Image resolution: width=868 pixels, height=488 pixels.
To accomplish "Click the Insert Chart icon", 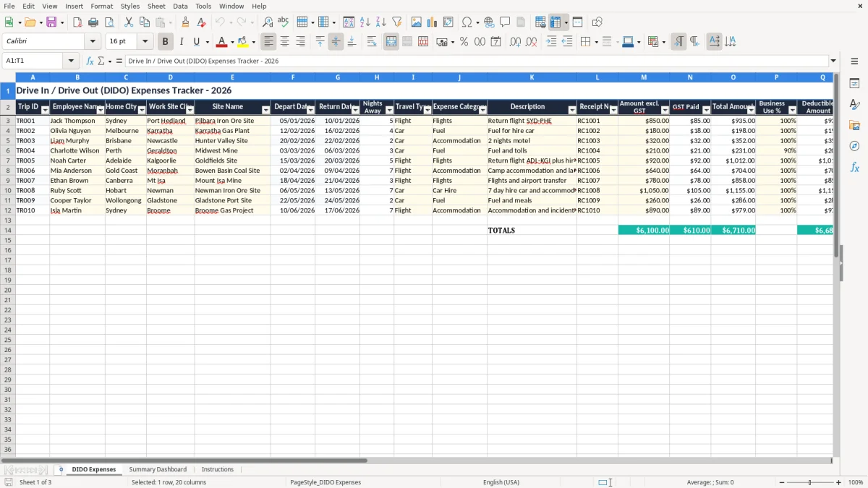I will pyautogui.click(x=433, y=22).
